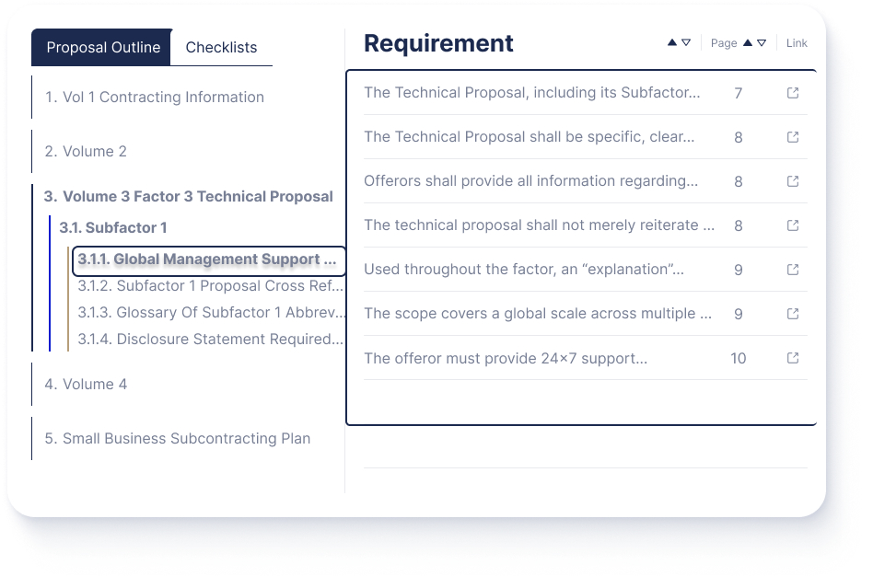Open link for 'shall be specific, clear' row

pos(792,137)
